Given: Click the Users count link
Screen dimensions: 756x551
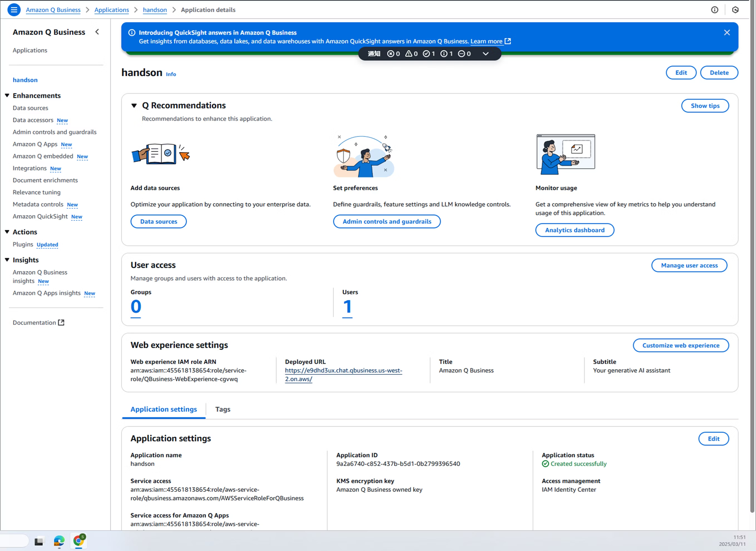Looking at the screenshot, I should [x=347, y=307].
